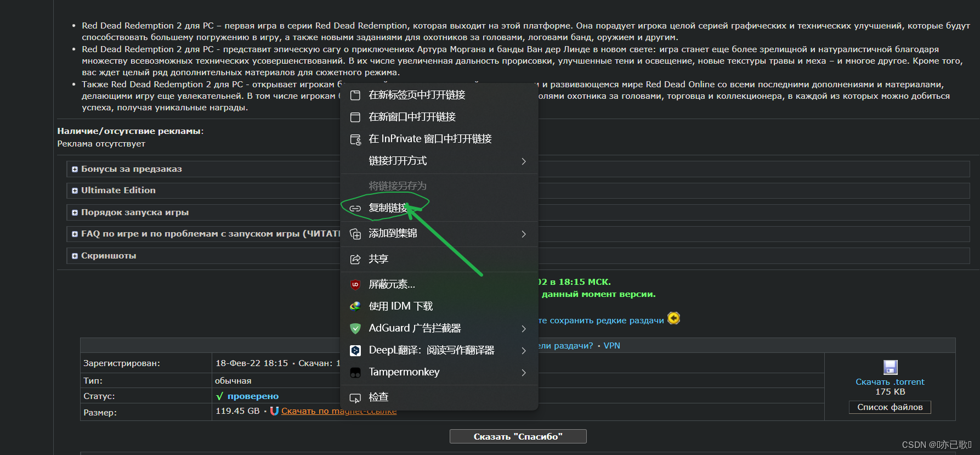Choose 复制链接 from the context menu
Screen dimensions: 980x455
coord(439,208)
